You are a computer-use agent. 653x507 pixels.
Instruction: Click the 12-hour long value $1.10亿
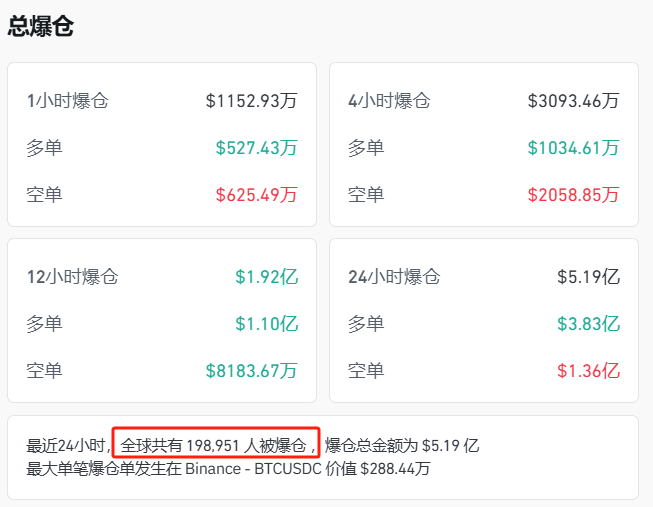click(x=267, y=323)
